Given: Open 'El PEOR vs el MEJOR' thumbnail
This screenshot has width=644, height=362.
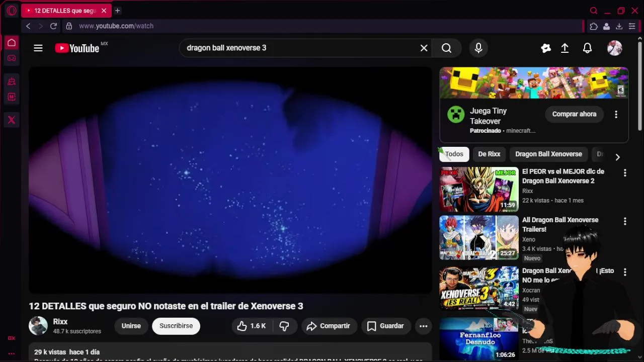Looking at the screenshot, I should point(479,190).
